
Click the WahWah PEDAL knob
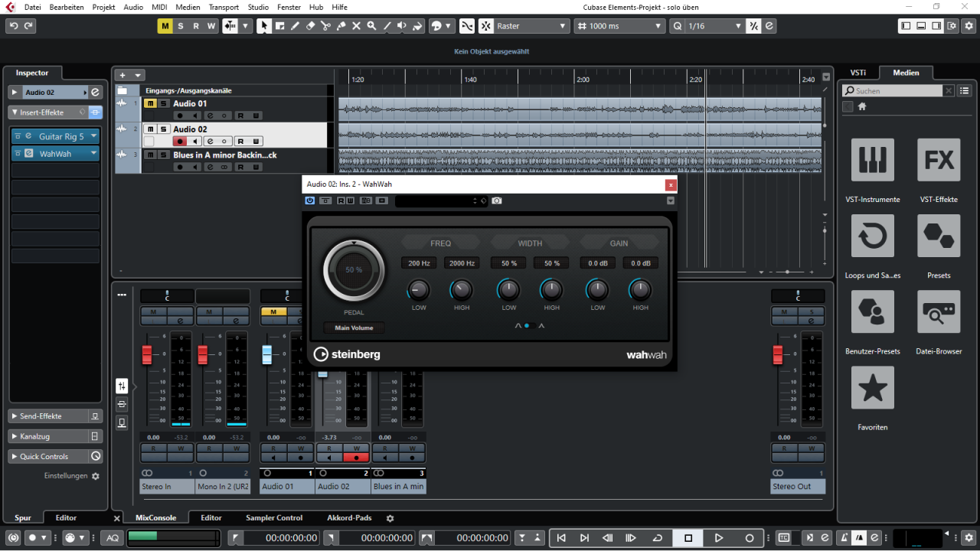click(354, 270)
